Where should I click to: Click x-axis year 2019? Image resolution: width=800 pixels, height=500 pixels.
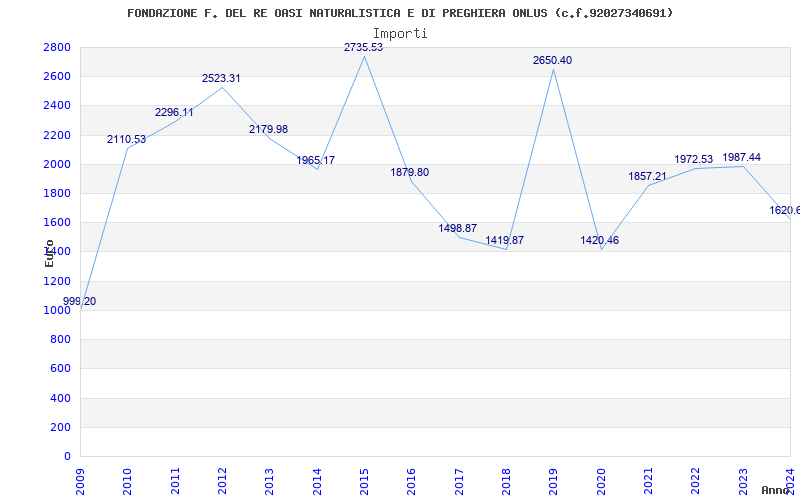(554, 481)
